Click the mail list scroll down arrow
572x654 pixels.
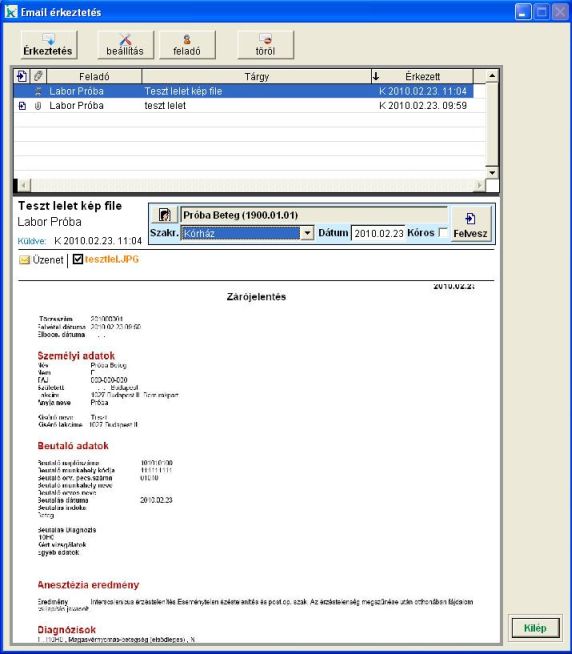(492, 172)
